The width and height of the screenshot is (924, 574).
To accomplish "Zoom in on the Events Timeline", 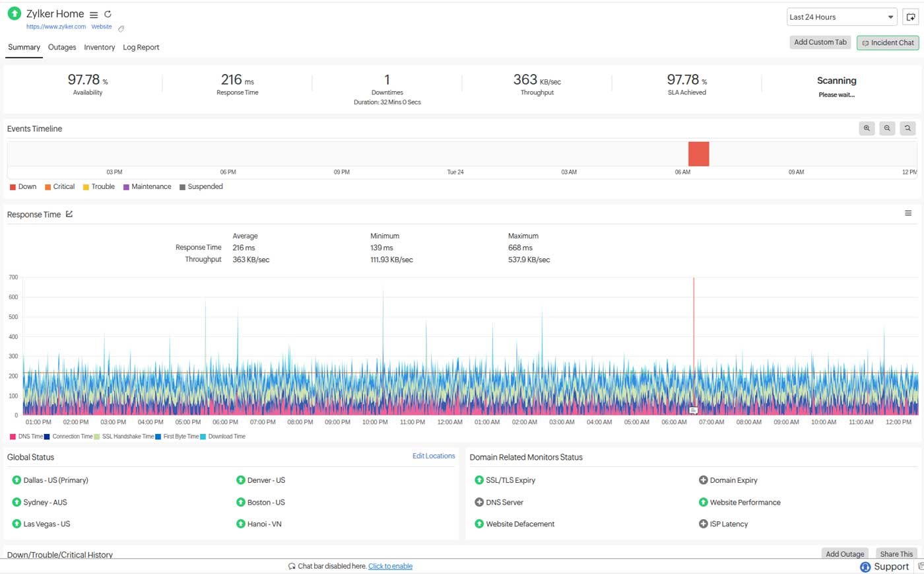I will (867, 128).
